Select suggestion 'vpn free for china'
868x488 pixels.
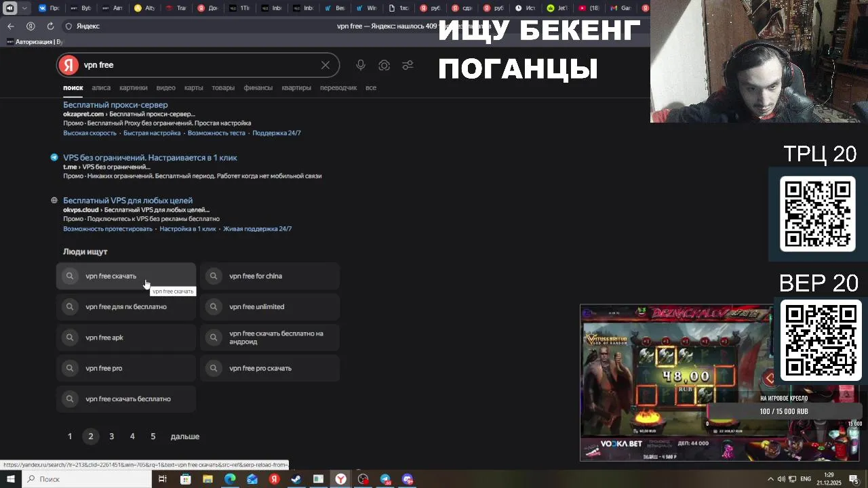[270, 276]
